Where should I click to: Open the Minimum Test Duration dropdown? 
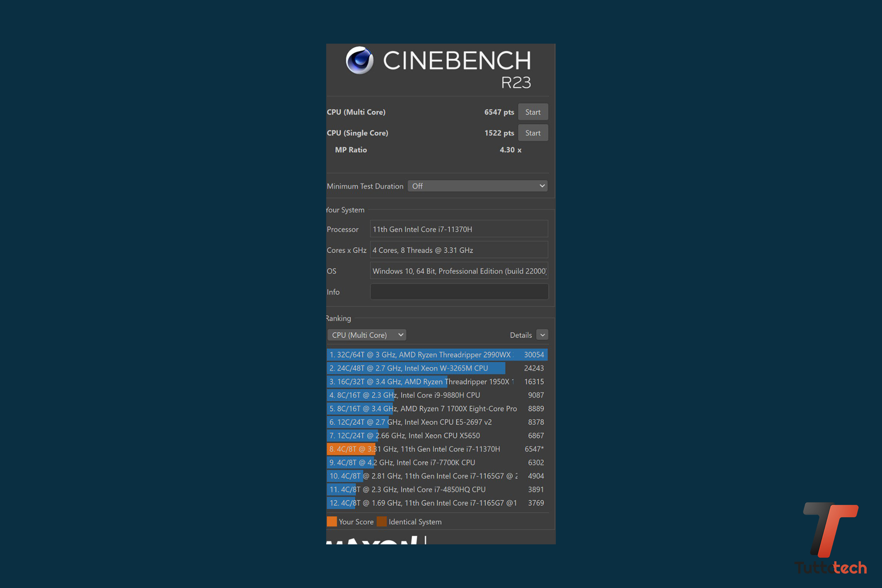pos(477,186)
